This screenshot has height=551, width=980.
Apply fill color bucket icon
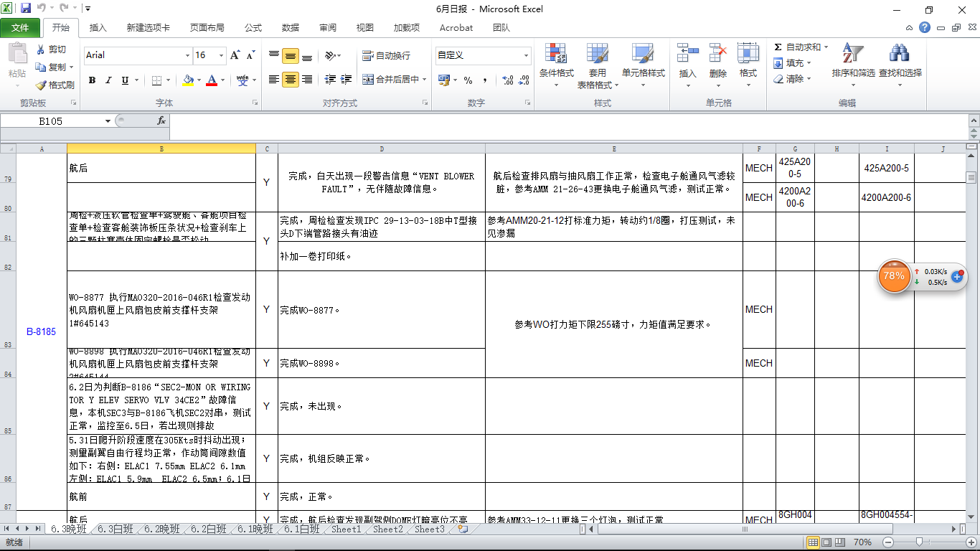click(x=188, y=80)
